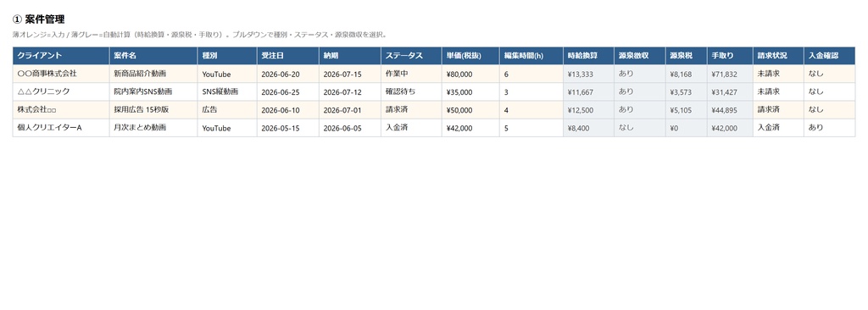This screenshot has height=310, width=868.
Task: Click the 株式会社□□ client cell
Action: 61,109
